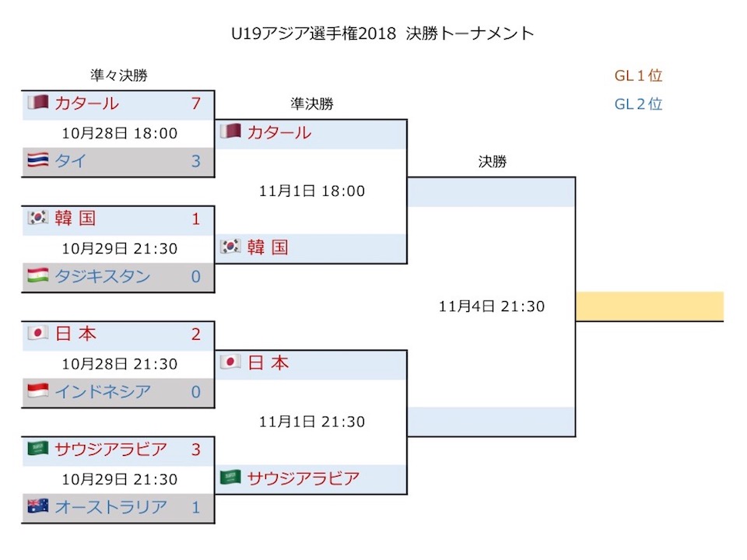This screenshot has width=747, height=560.
Task: Click the Qatar score 7
Action: tap(196, 103)
